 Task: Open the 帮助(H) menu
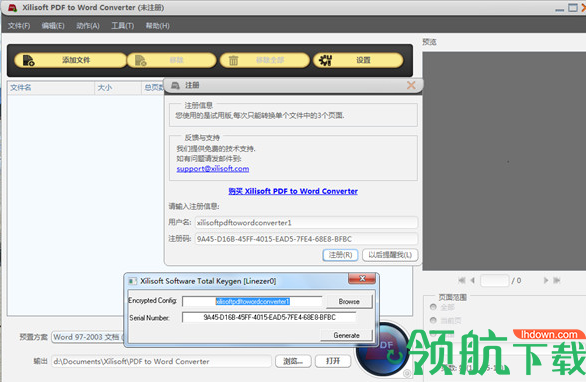coord(157,26)
